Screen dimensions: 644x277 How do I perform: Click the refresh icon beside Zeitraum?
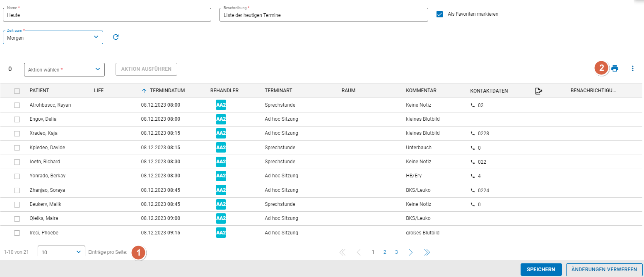click(116, 37)
